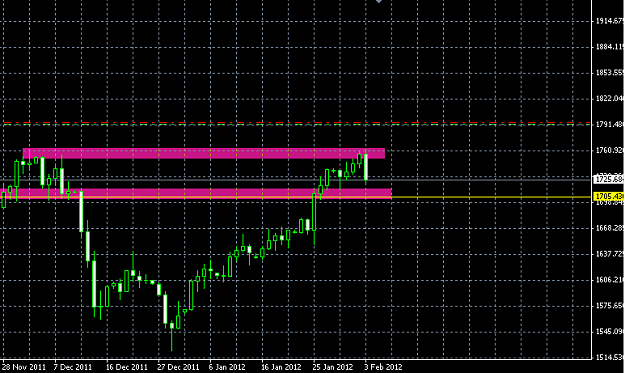Select the gray current price line at 1725.68

tap(297, 180)
